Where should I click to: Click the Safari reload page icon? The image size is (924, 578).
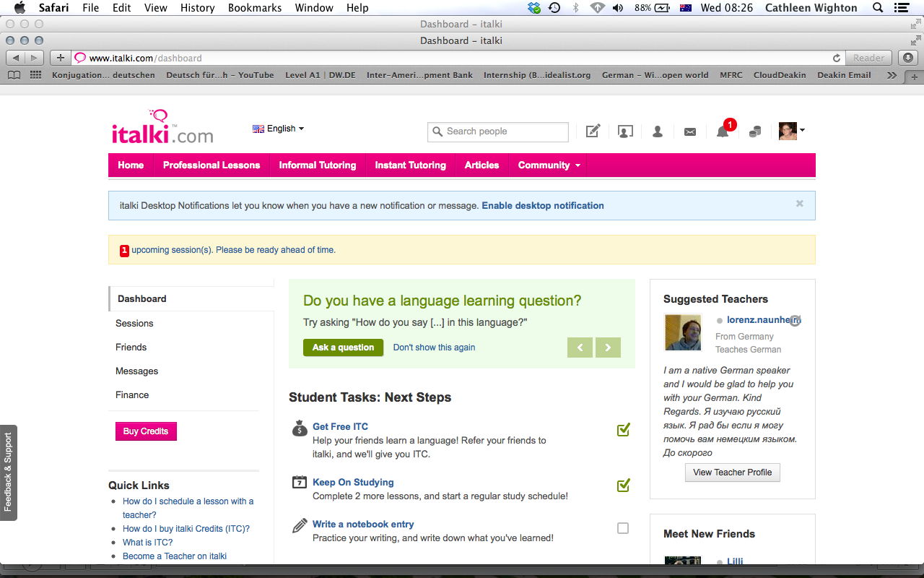[x=837, y=58]
